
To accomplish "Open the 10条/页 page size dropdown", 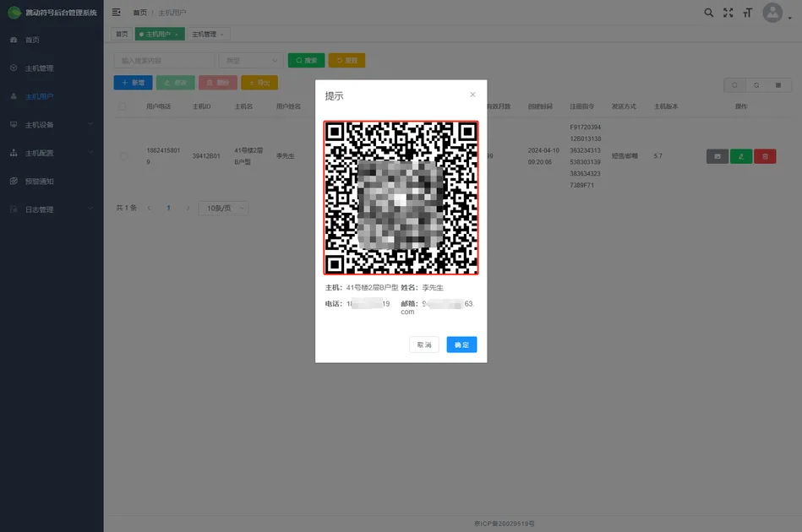I will click(x=223, y=208).
